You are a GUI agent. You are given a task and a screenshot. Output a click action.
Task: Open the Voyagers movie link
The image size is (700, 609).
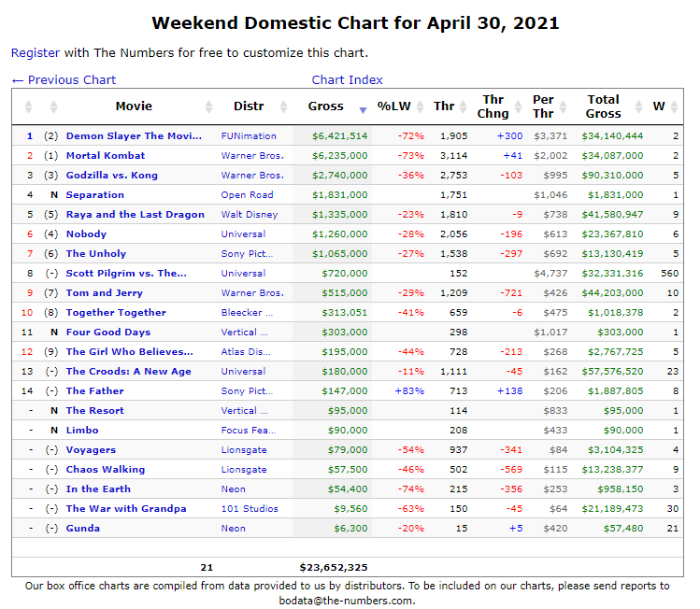pyautogui.click(x=91, y=450)
